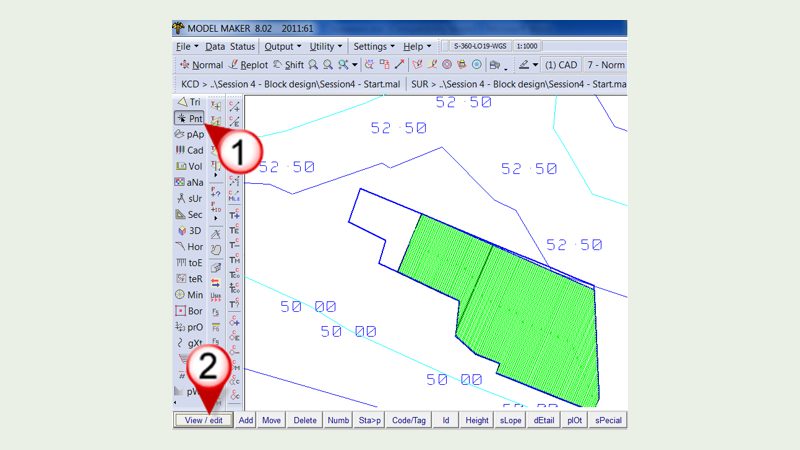
Task: Open the Help menu
Action: tap(417, 46)
